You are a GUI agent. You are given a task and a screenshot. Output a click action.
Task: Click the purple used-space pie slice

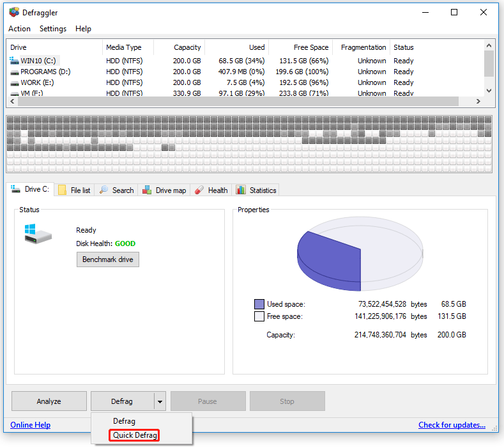(331, 261)
